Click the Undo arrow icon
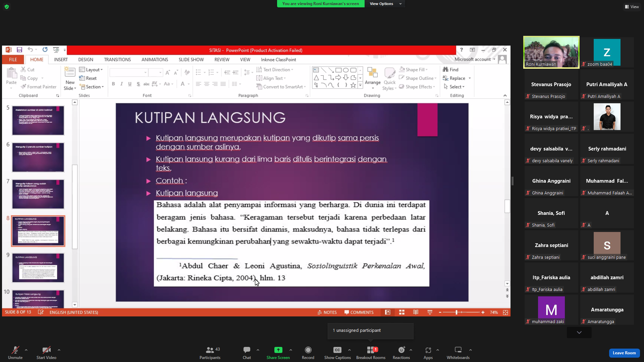The image size is (644, 362). (x=30, y=50)
